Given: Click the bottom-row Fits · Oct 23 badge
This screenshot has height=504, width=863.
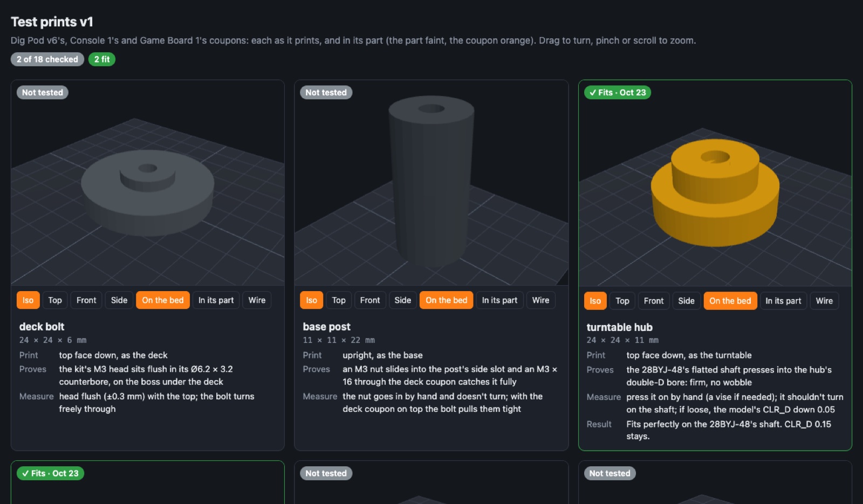Looking at the screenshot, I should (50, 473).
